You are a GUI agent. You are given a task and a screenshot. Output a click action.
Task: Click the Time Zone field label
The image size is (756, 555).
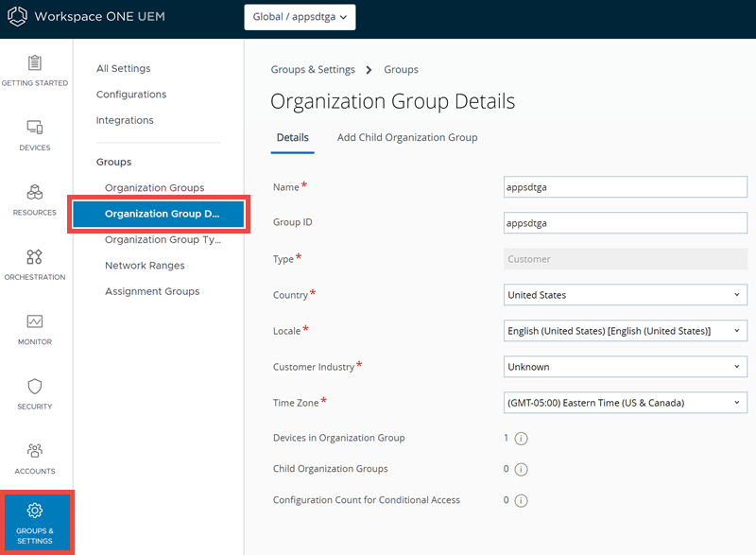[296, 403]
